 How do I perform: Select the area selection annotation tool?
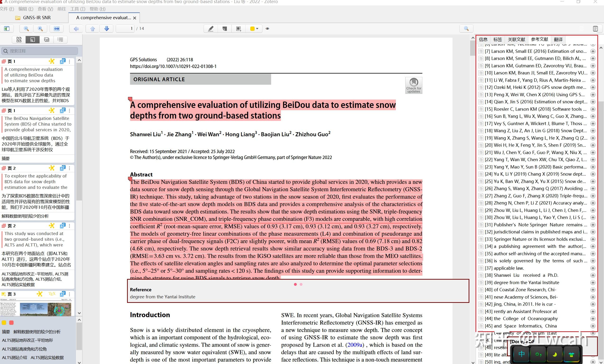tap(238, 29)
